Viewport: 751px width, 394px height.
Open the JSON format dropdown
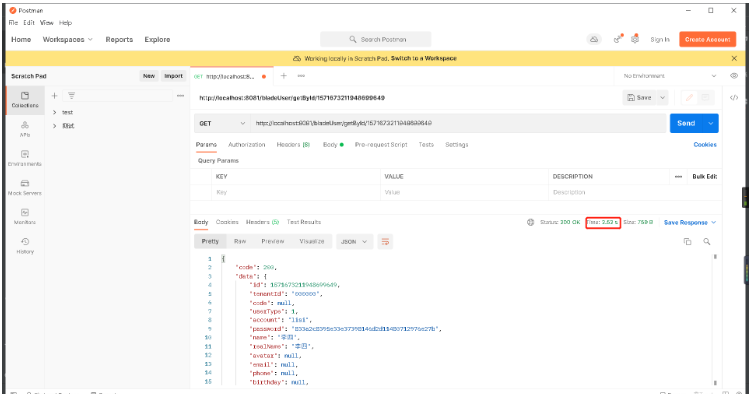tap(353, 242)
